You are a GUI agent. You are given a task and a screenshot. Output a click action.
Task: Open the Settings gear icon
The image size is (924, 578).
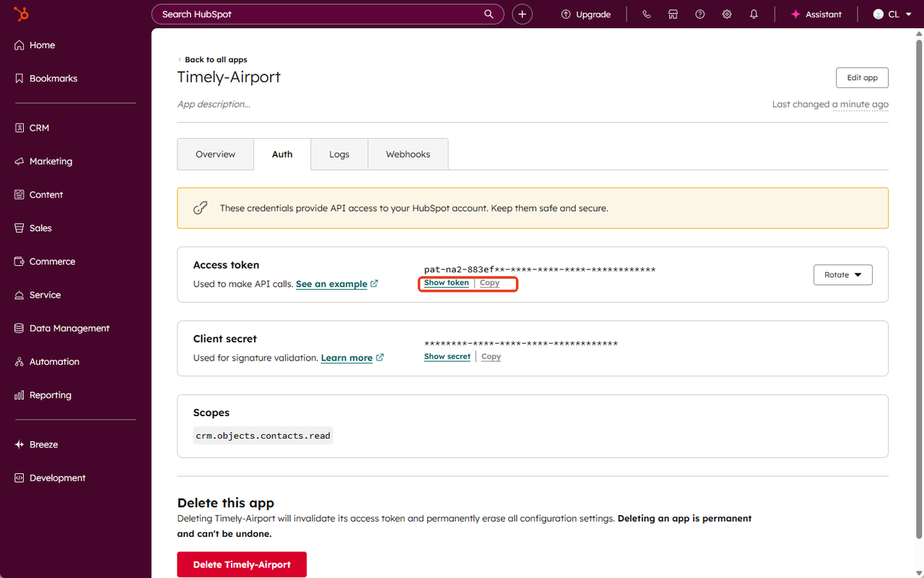click(x=727, y=14)
